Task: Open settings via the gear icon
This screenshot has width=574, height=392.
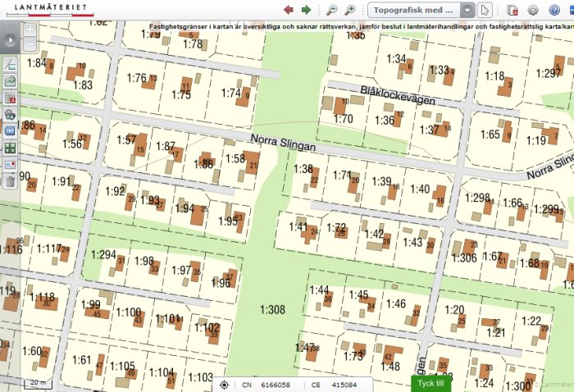Action: [x=533, y=10]
